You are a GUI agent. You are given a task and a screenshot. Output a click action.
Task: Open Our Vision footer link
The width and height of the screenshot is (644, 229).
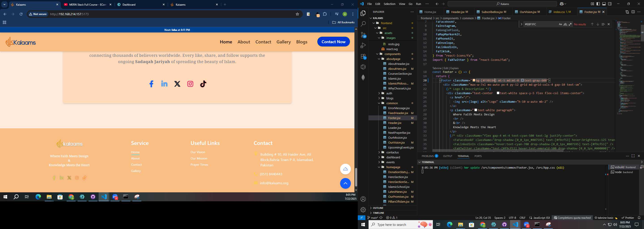coord(198,152)
